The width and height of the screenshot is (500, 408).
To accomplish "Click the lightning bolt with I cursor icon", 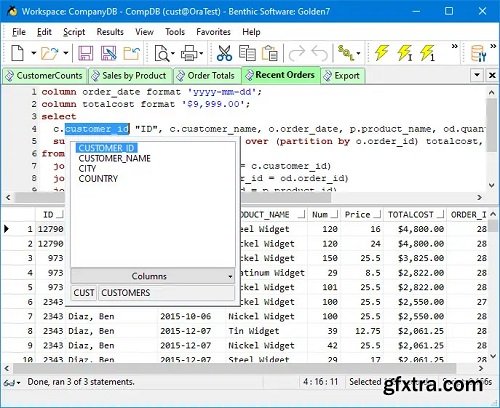I will [405, 53].
